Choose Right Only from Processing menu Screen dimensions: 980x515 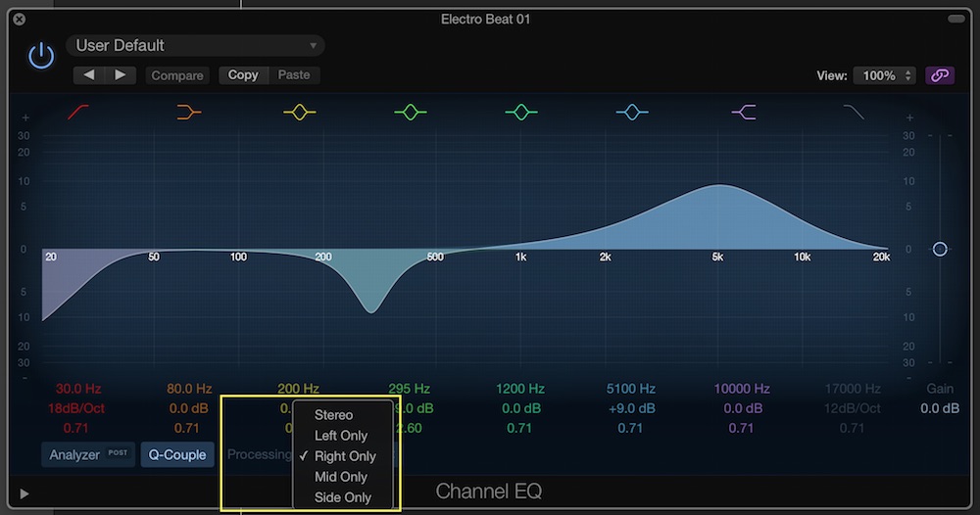pyautogui.click(x=343, y=455)
